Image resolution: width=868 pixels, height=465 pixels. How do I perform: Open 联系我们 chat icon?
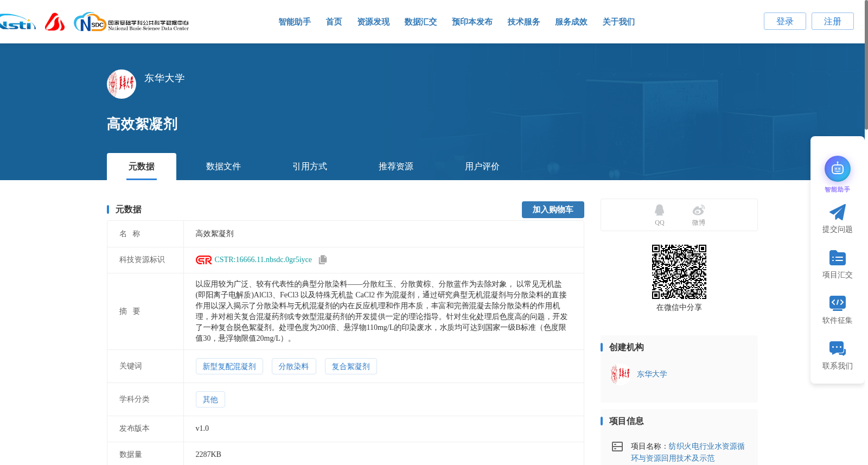[x=838, y=349]
